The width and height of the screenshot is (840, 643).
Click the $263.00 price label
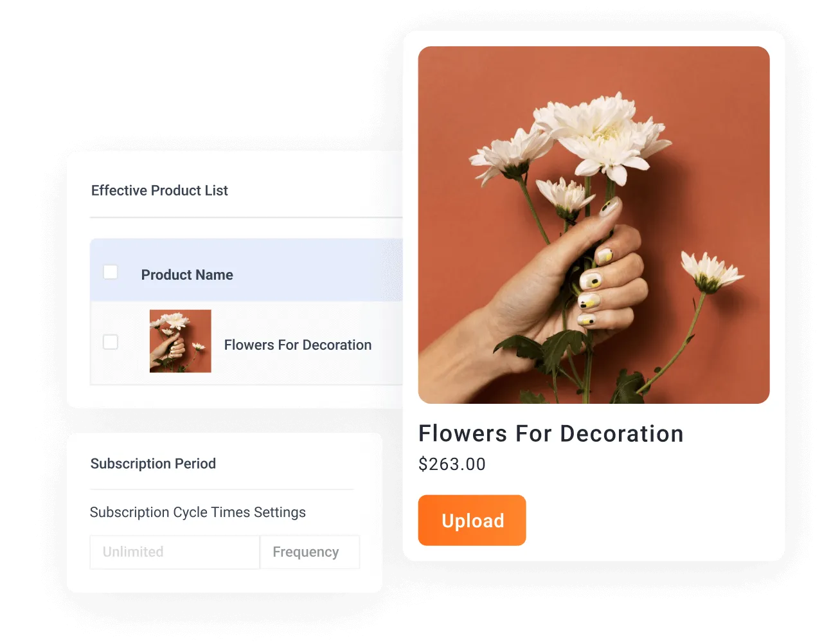[x=452, y=464]
